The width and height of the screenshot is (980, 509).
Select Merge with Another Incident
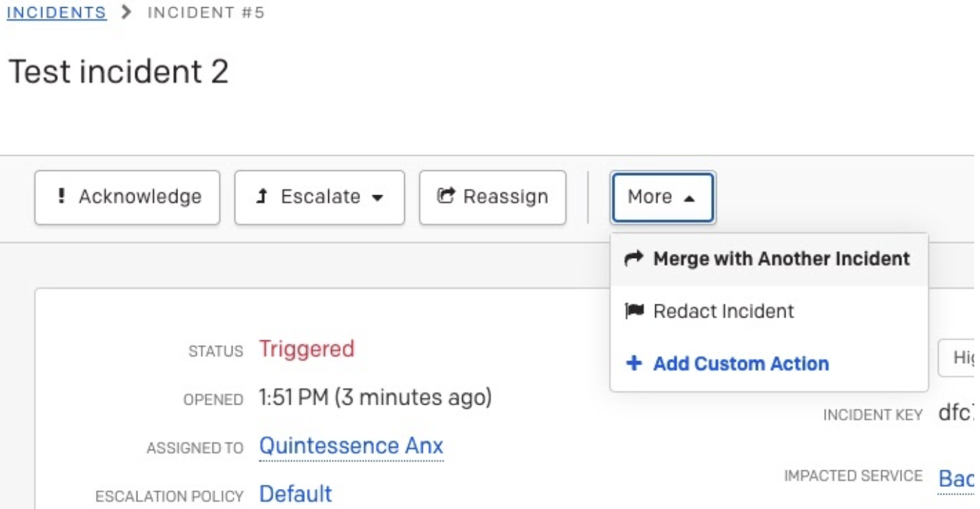(781, 259)
